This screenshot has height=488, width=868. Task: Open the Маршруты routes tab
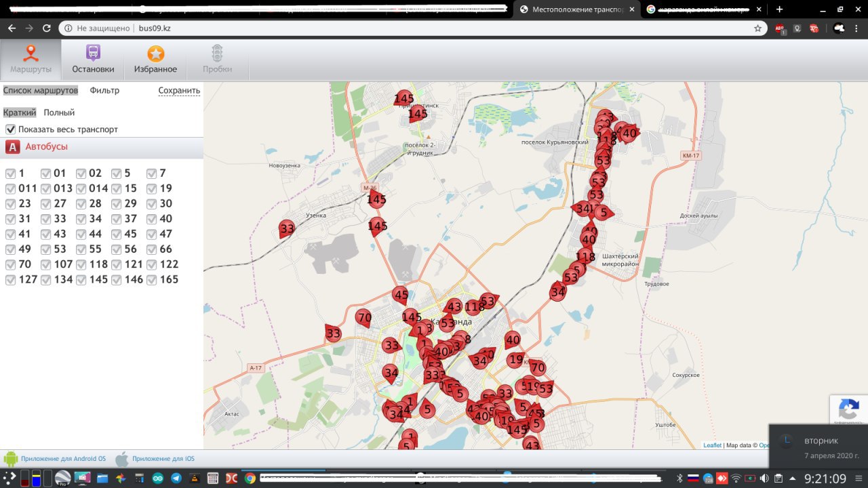(x=31, y=60)
